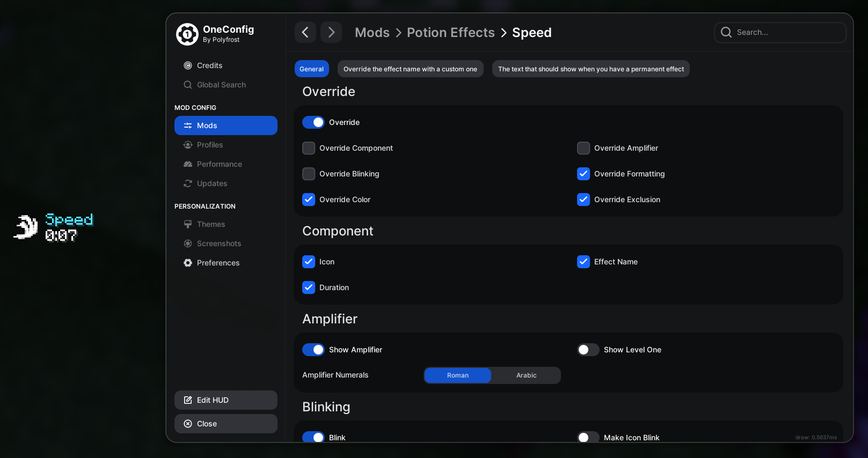Open the Mods sidebar item
The width and height of the screenshot is (868, 458).
226,125
